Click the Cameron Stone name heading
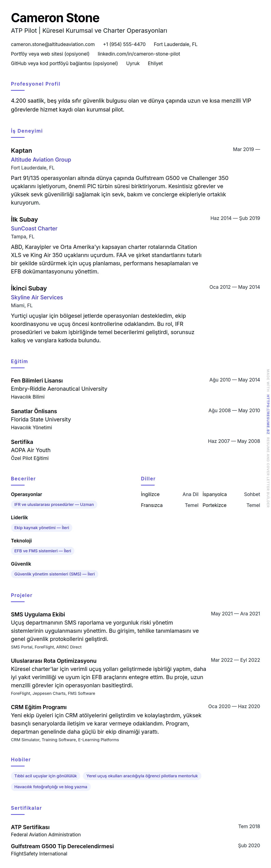Viewport: 271px width, 868px height. pyautogui.click(x=55, y=18)
